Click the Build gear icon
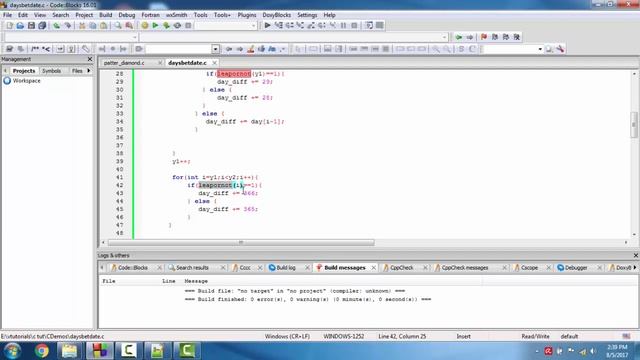The width and height of the screenshot is (640, 360). pos(144,25)
